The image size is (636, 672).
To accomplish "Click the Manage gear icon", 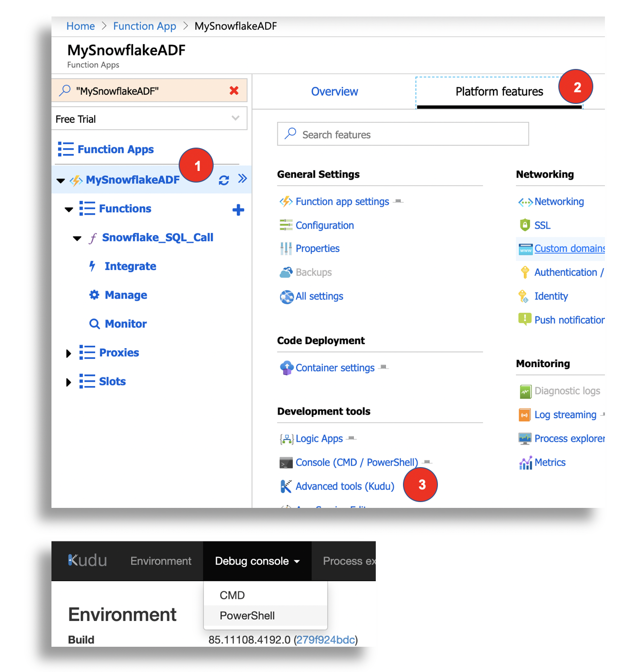I will coord(94,295).
